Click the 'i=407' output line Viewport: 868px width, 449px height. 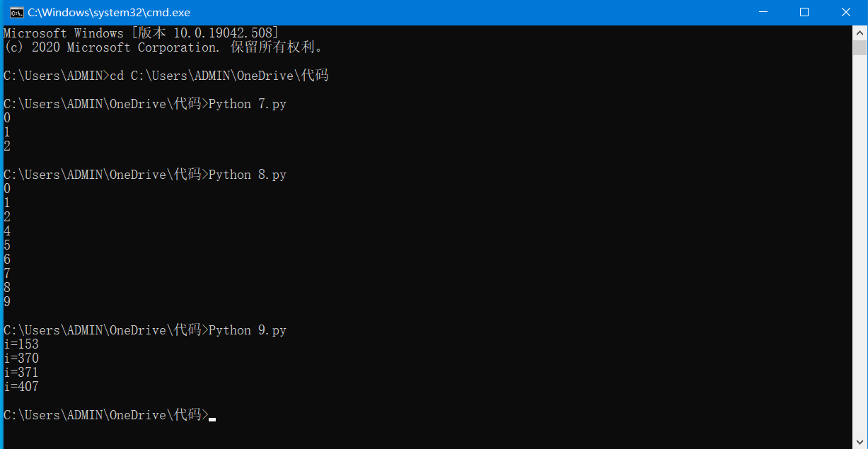21,387
